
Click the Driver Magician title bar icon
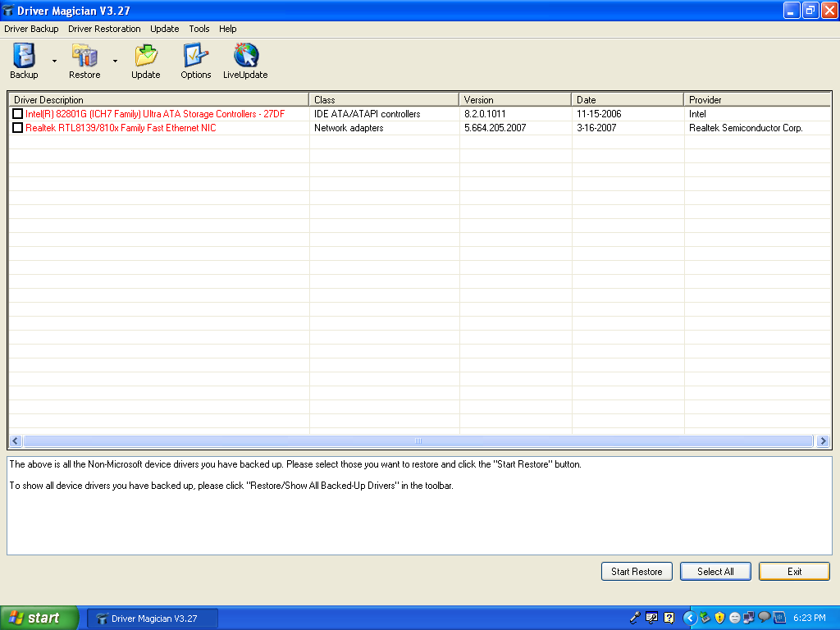coord(8,10)
